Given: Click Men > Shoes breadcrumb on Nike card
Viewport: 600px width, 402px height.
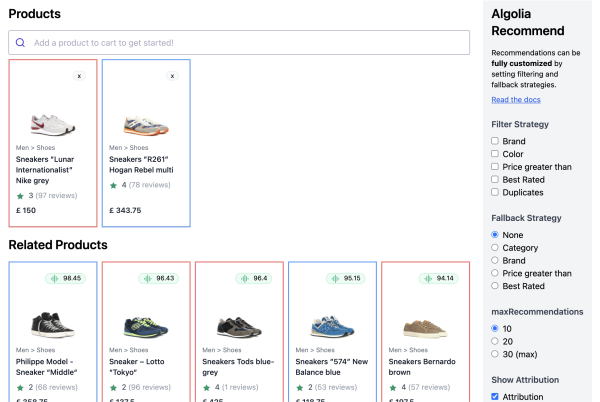Looking at the screenshot, I should [x=35, y=148].
